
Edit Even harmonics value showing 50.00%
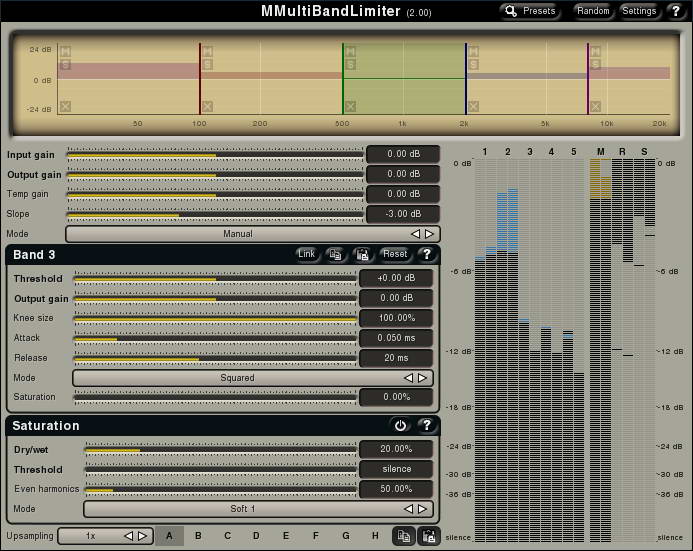pyautogui.click(x=396, y=489)
